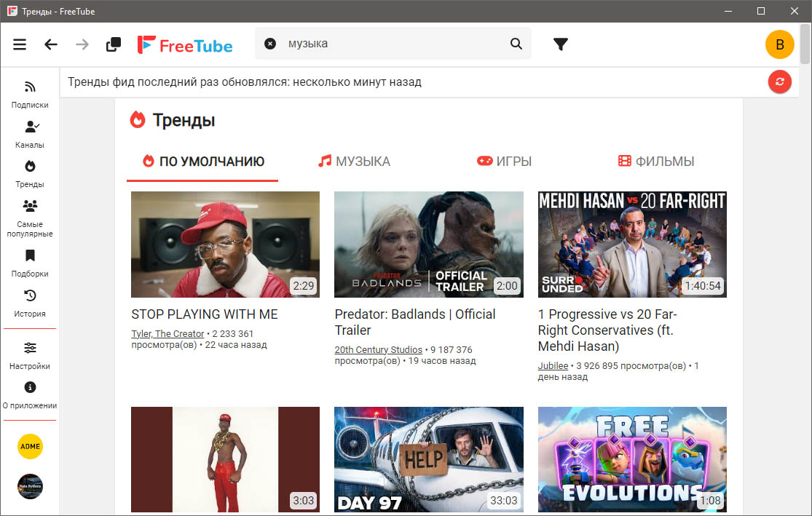812x516 pixels.
Task: Open a new window via the copy icon
Action: pos(114,44)
